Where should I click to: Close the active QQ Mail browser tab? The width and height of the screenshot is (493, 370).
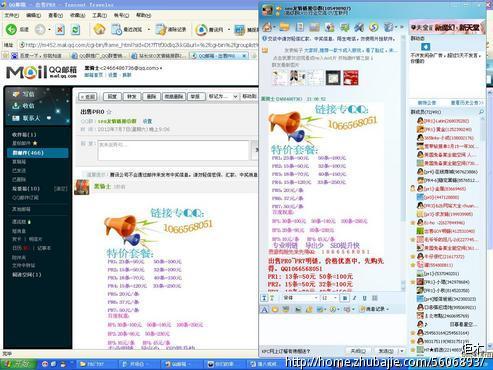click(244, 56)
